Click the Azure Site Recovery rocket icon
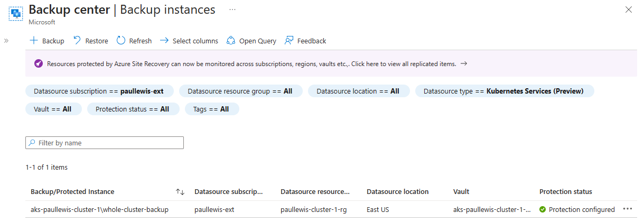 click(x=38, y=64)
